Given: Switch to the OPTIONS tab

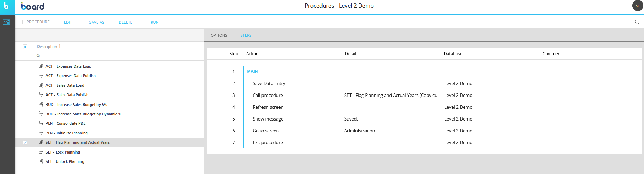Looking at the screenshot, I should click(x=219, y=35).
